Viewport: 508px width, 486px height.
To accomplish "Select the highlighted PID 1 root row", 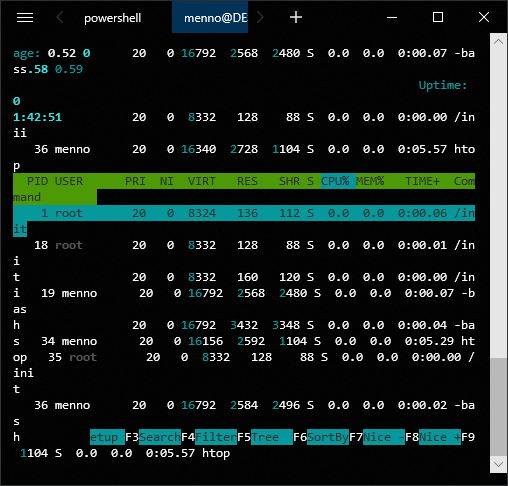I will point(244,213).
